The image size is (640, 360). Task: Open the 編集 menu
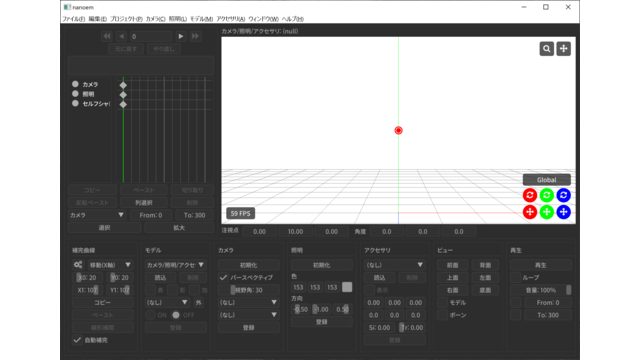tap(98, 19)
